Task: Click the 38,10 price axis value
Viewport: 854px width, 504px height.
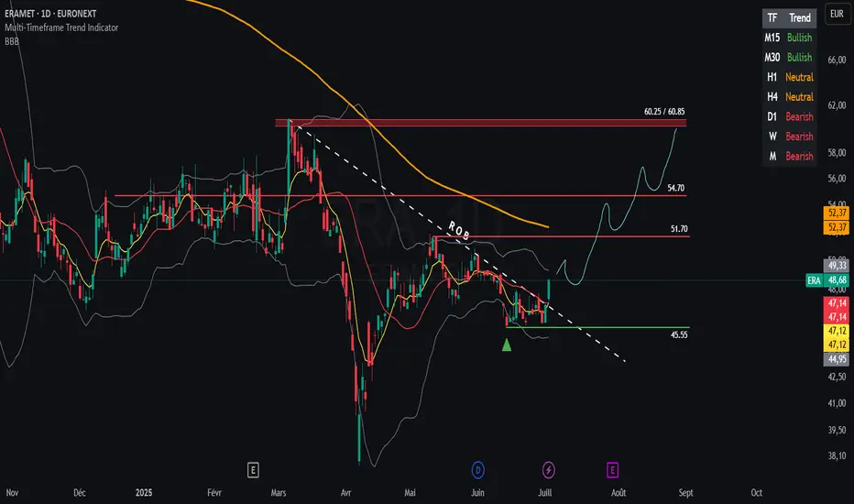Action: pyautogui.click(x=838, y=456)
